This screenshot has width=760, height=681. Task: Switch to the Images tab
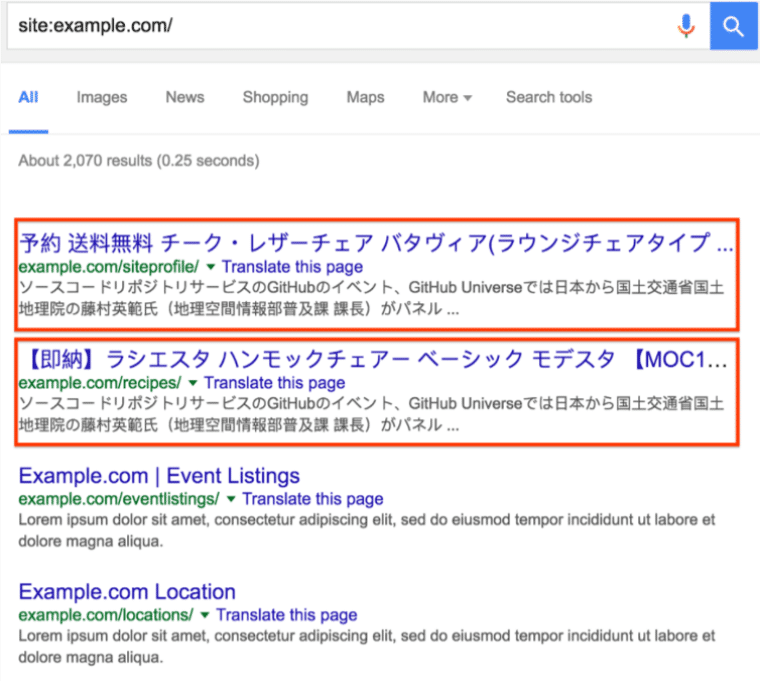point(102,97)
